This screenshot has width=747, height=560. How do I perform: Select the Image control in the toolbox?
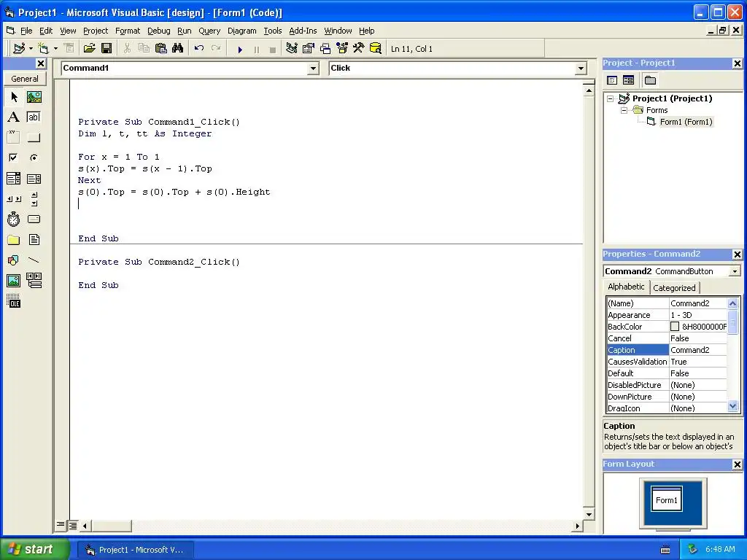[x=14, y=281]
